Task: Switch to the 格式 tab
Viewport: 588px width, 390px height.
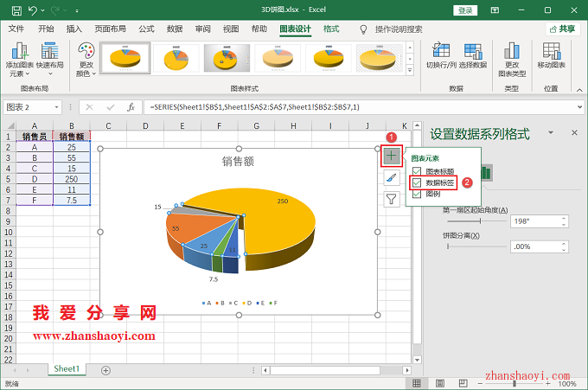Action: (331, 29)
